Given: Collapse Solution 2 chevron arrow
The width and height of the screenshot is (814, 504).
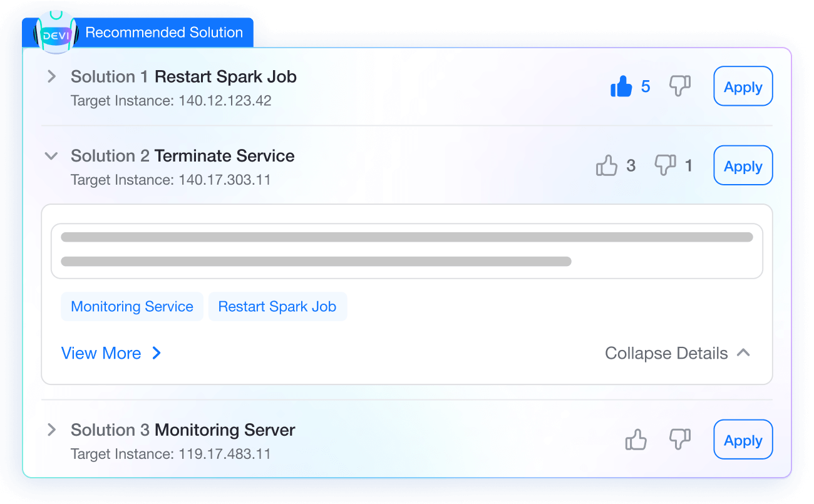Looking at the screenshot, I should (x=51, y=156).
